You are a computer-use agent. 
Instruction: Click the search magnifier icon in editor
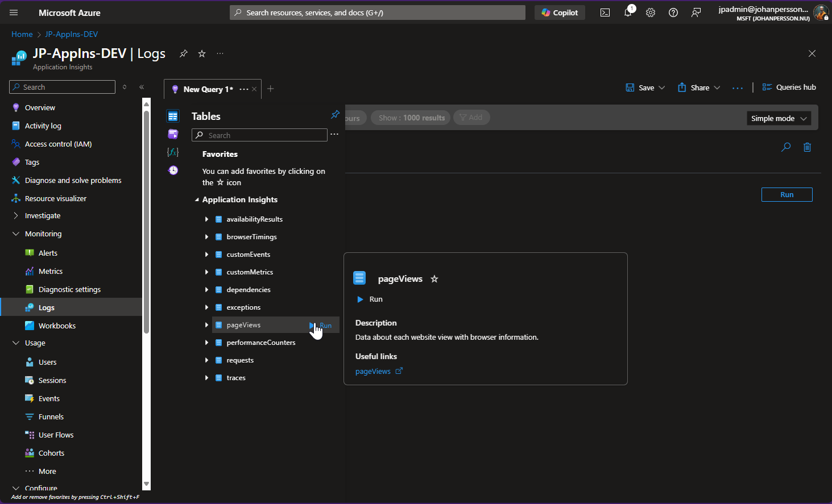tap(786, 147)
